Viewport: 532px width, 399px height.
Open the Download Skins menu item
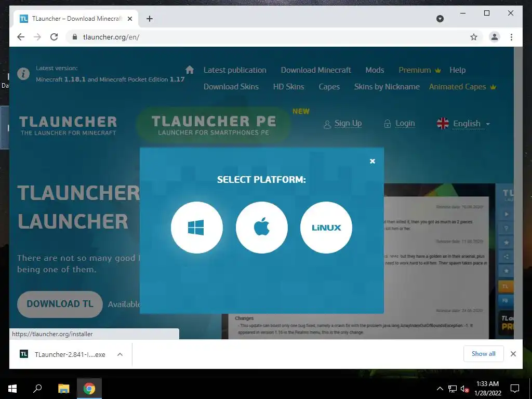click(x=231, y=87)
